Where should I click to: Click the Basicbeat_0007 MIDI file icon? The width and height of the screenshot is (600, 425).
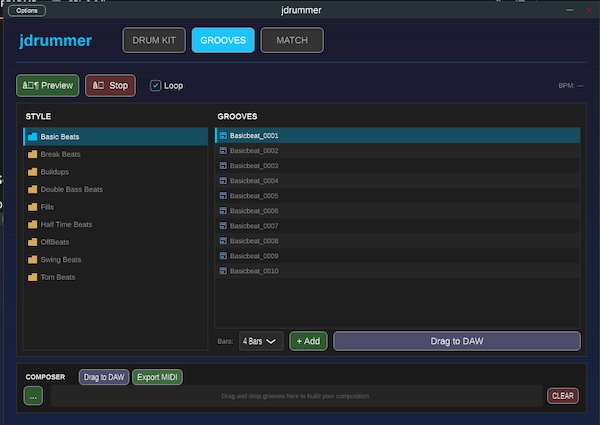point(223,226)
